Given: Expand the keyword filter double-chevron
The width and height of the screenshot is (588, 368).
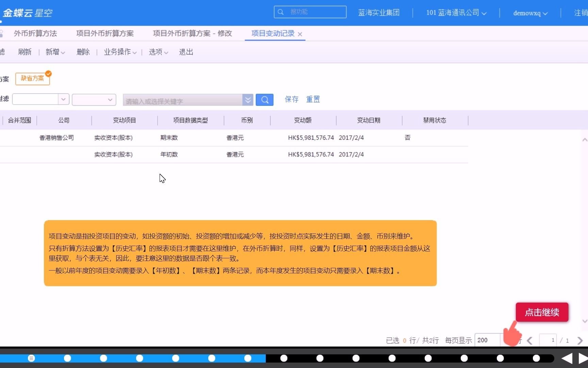Looking at the screenshot, I should click(x=248, y=100).
